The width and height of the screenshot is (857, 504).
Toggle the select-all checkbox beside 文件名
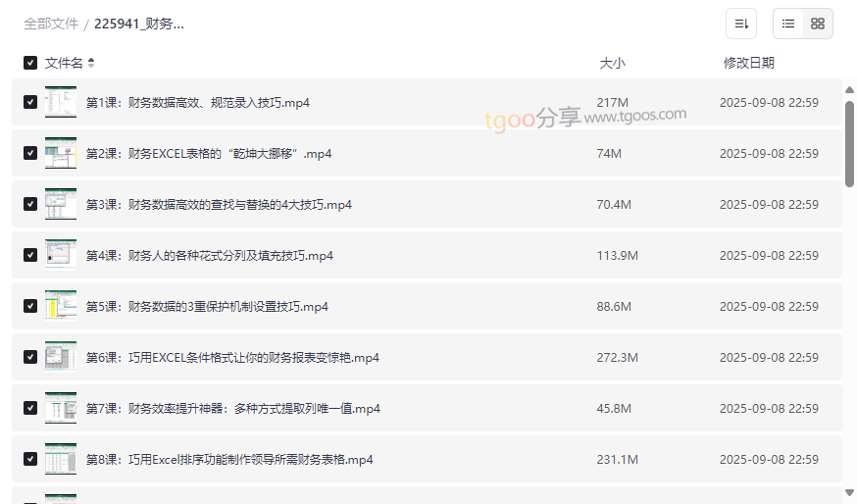point(30,63)
